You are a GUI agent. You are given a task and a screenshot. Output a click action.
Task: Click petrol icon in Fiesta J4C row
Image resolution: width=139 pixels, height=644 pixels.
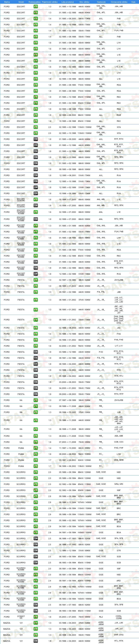click(x=36, y=328)
